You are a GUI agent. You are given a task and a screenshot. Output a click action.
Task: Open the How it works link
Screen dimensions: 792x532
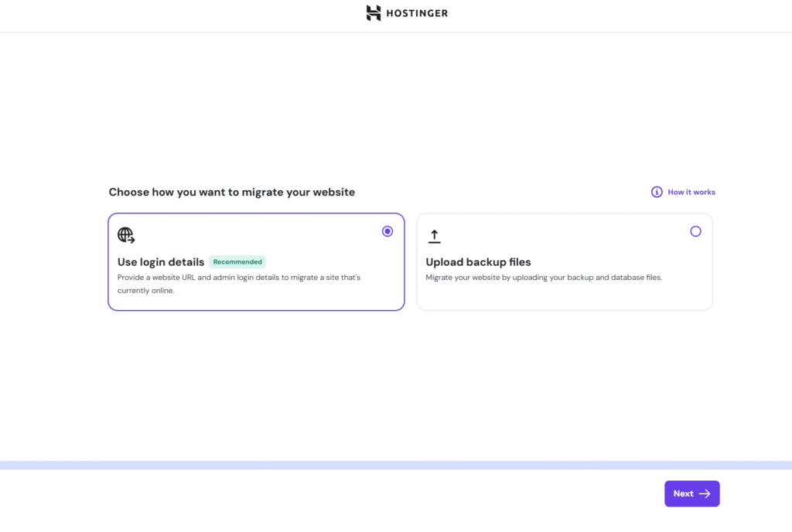[691, 192]
